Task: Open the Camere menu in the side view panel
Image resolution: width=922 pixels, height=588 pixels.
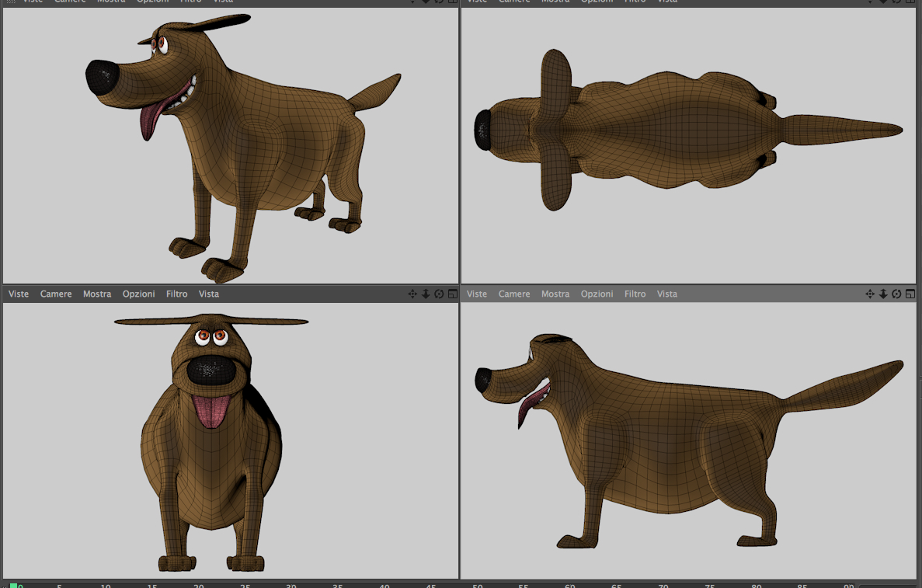Action: (x=514, y=294)
